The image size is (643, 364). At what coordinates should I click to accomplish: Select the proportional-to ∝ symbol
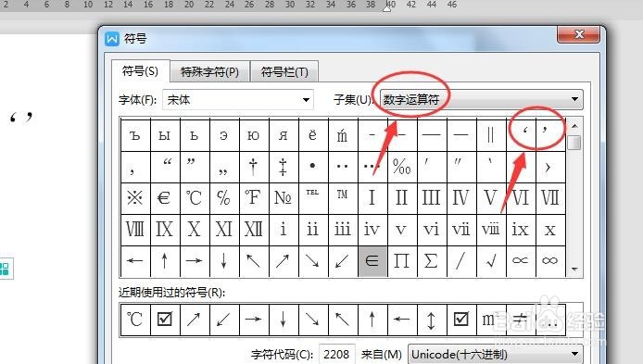coord(520,261)
